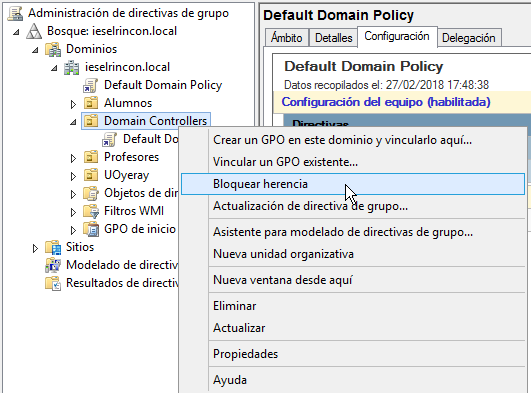The width and height of the screenshot is (531, 393).
Task: Select the Dominios tree item label
Action: pyautogui.click(x=91, y=49)
